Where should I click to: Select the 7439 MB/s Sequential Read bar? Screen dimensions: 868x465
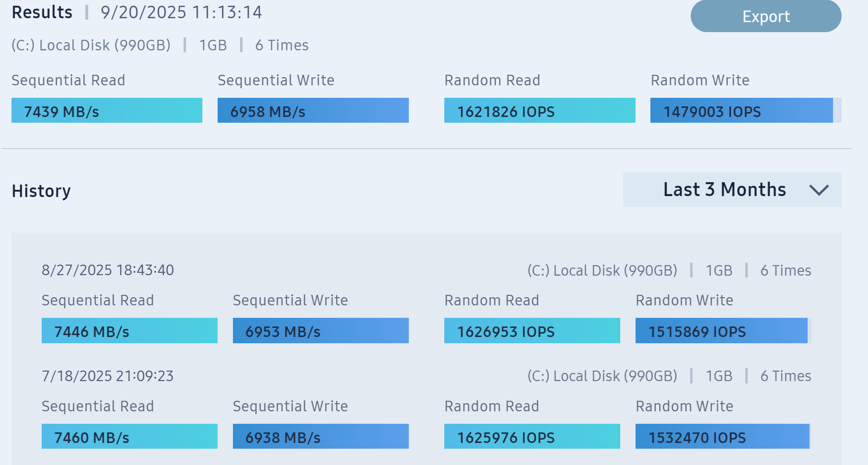point(107,111)
